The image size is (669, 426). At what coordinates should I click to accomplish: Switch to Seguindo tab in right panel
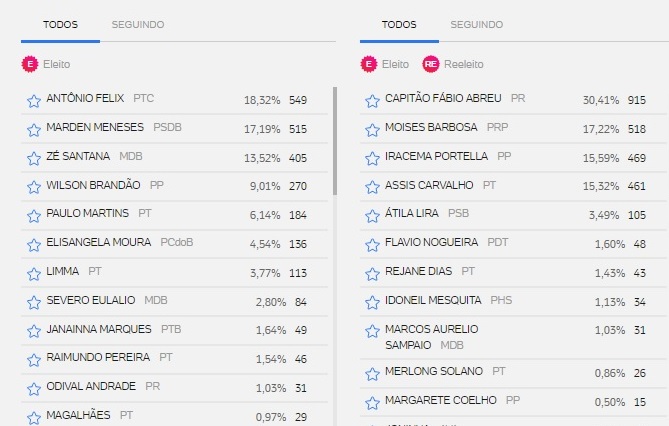[477, 25]
